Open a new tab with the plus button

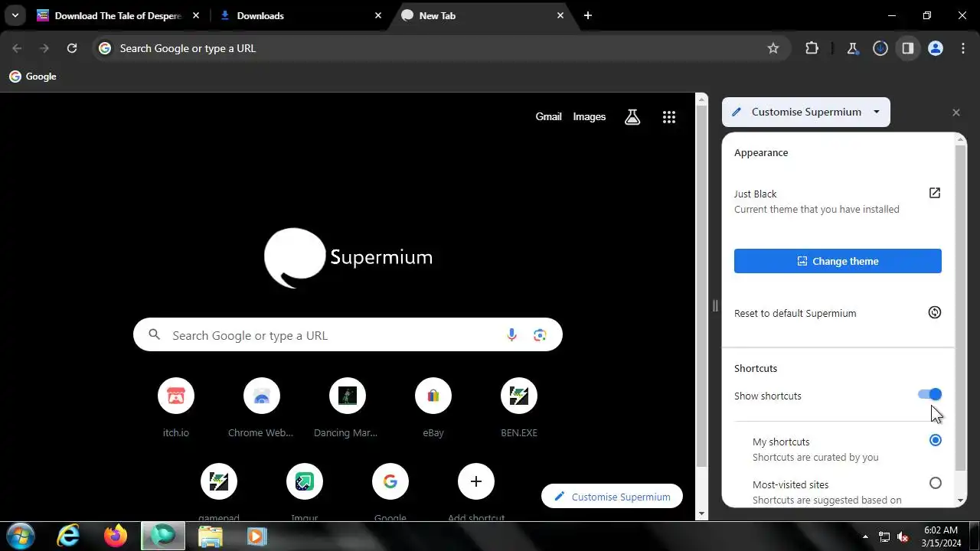point(587,15)
